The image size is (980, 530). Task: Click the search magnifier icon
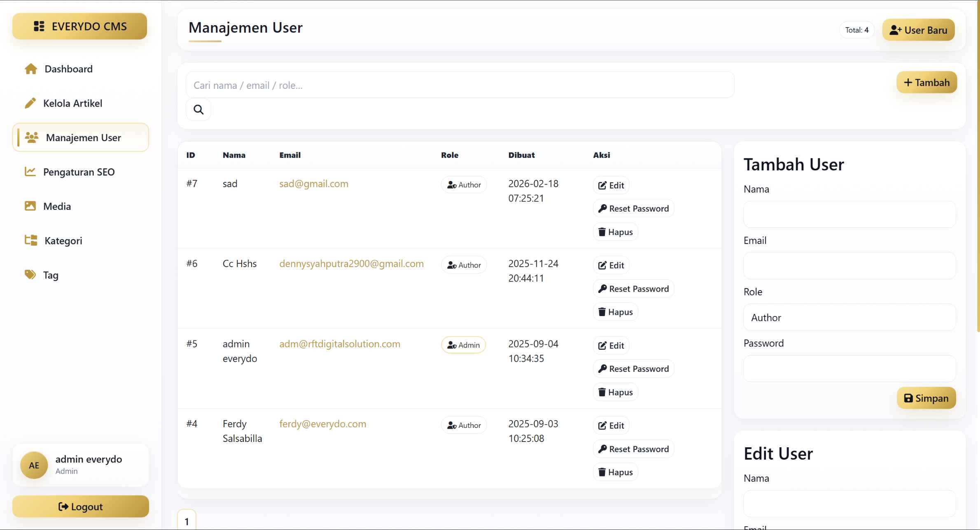(x=198, y=109)
